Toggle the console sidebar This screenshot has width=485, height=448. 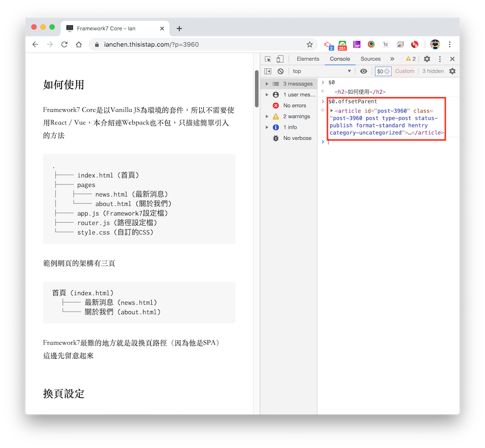click(x=268, y=71)
